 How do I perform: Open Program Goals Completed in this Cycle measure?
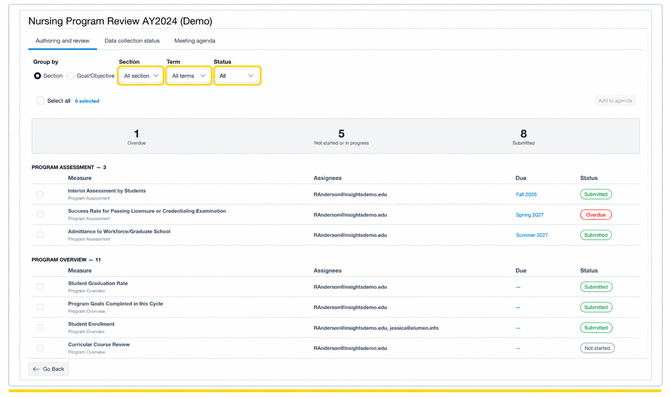tap(115, 304)
